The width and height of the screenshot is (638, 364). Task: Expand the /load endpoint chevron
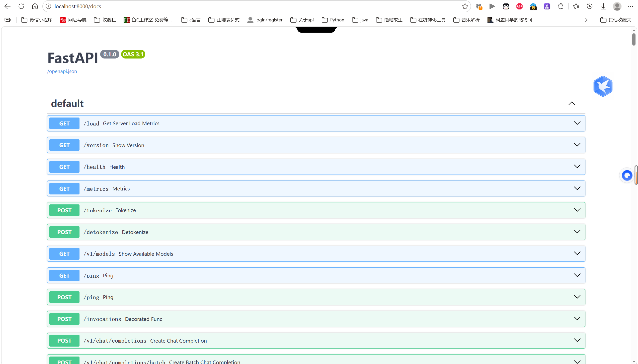[577, 123]
